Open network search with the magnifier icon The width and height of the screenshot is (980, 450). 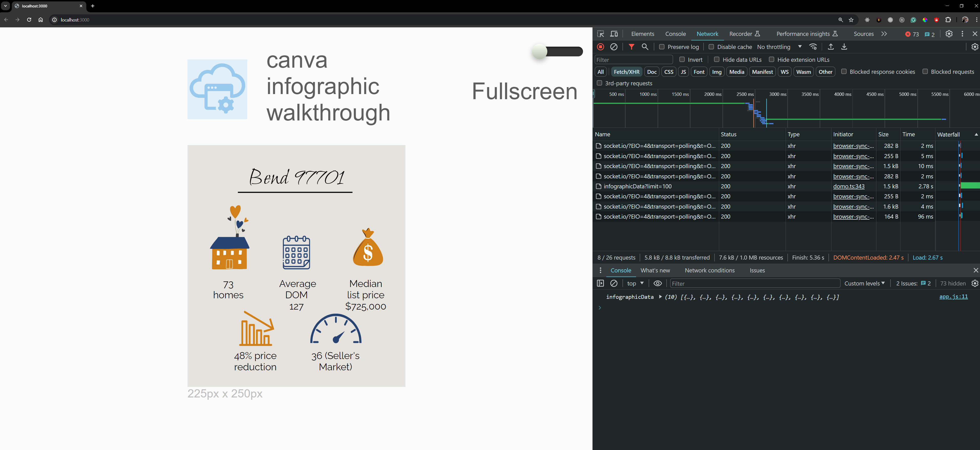click(645, 47)
